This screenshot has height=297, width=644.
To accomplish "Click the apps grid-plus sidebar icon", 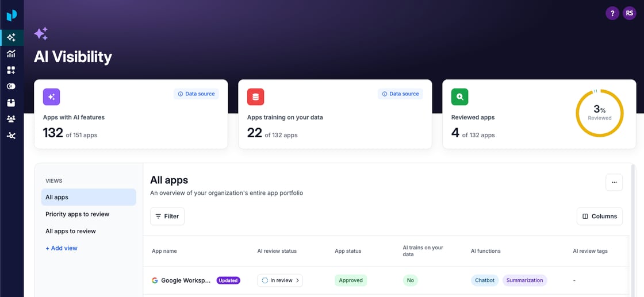I will (11, 70).
